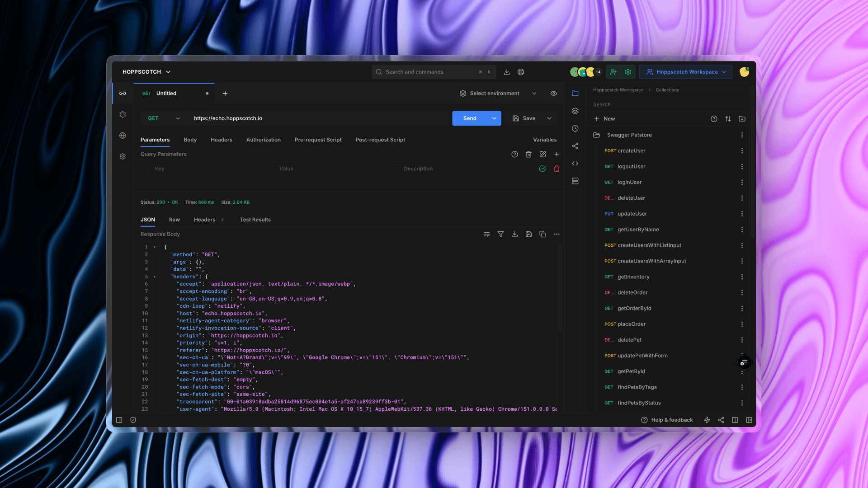
Task: Open query parameters help icon
Action: [x=514, y=155]
